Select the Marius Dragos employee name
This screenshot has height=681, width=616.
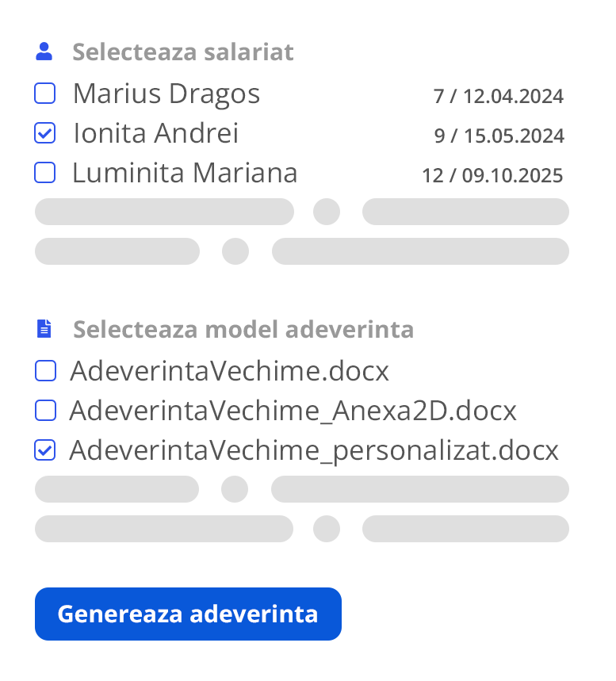[166, 94]
